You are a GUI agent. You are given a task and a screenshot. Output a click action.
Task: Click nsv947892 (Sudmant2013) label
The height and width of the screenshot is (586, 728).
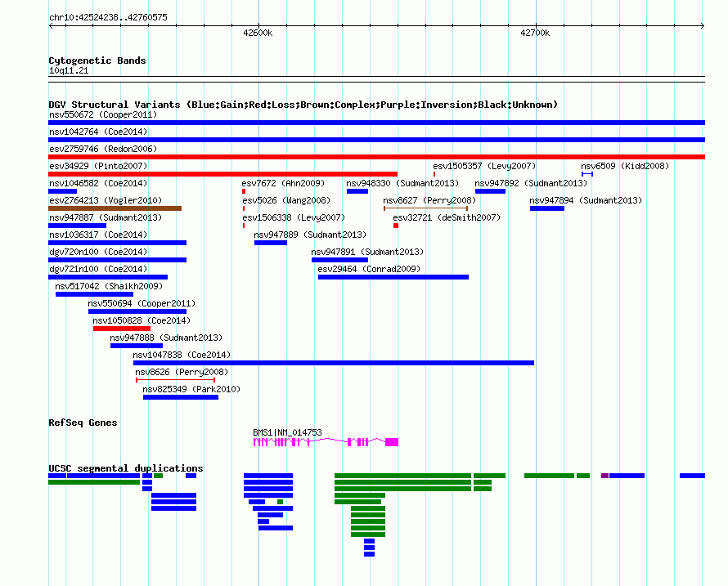coord(531,183)
